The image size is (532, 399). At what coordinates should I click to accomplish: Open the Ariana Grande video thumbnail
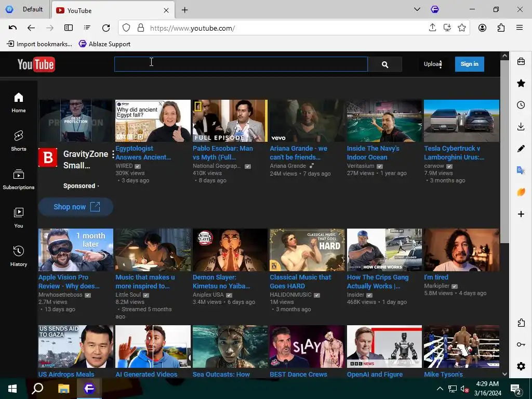(x=307, y=121)
